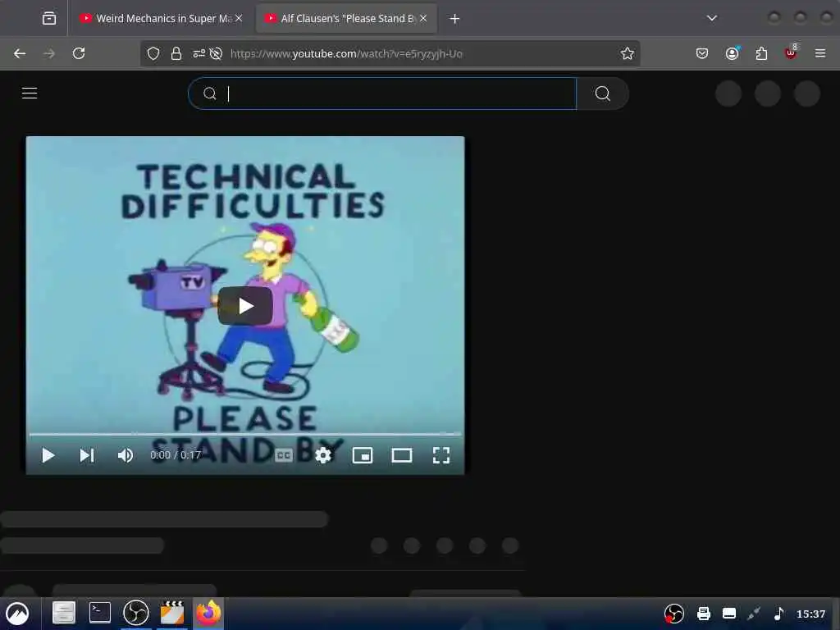The width and height of the screenshot is (840, 630).
Task: Enable miniplayer mode
Action: click(x=363, y=455)
